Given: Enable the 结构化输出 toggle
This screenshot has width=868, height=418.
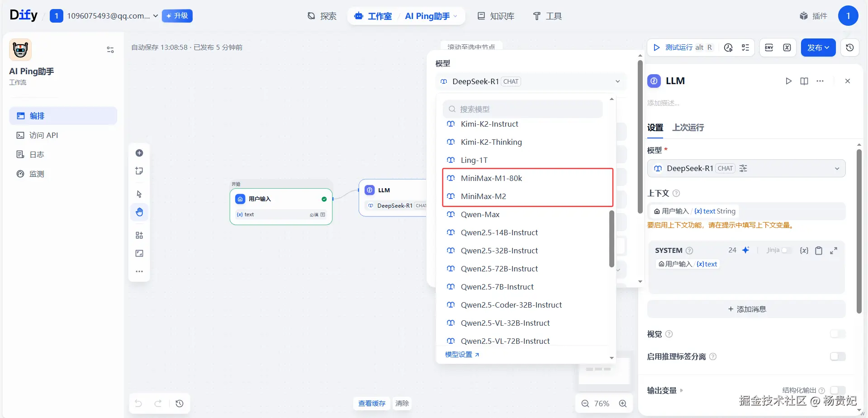Looking at the screenshot, I should click(838, 390).
